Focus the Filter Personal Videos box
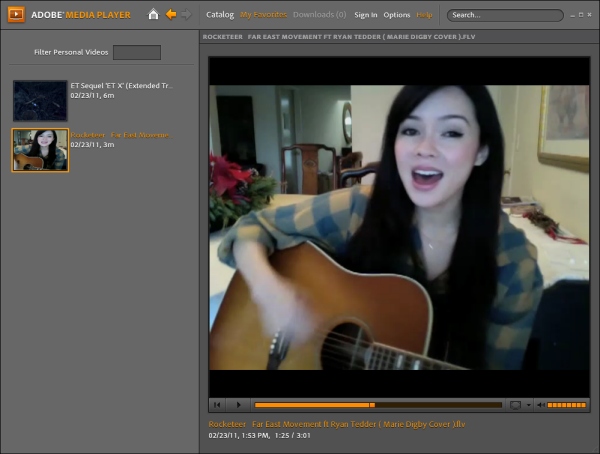 point(136,52)
